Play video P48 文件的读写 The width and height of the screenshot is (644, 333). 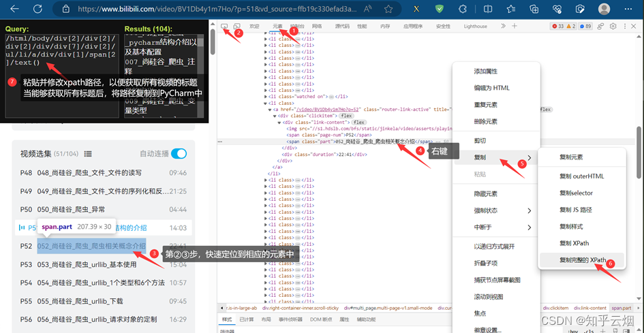click(x=104, y=173)
